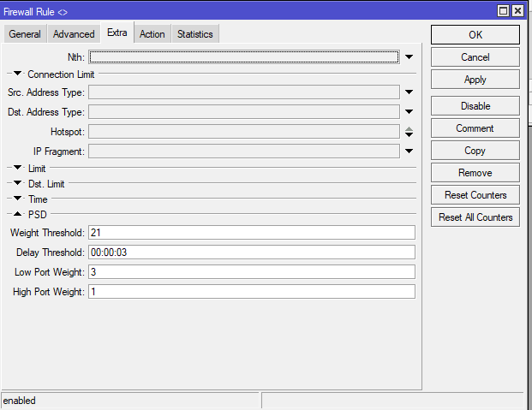Click the Delay Threshold input field

[251, 253]
